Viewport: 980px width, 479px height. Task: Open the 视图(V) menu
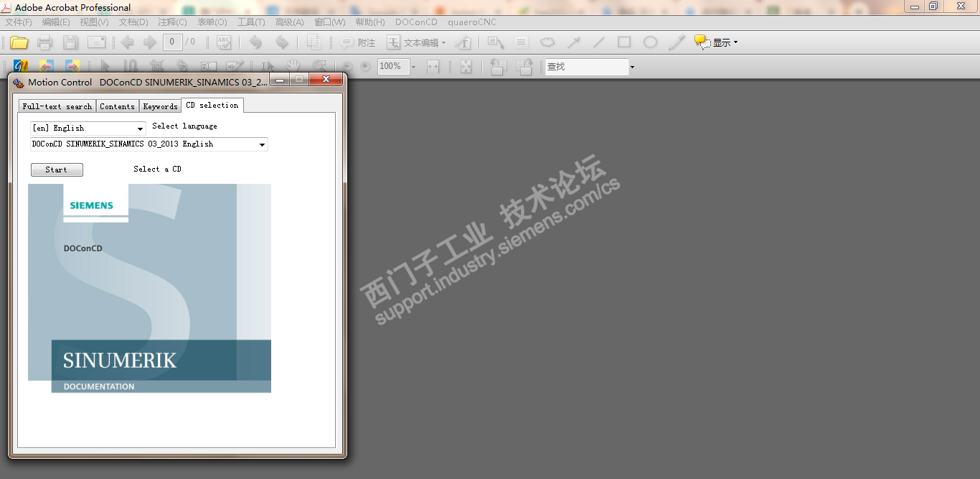[x=95, y=22]
